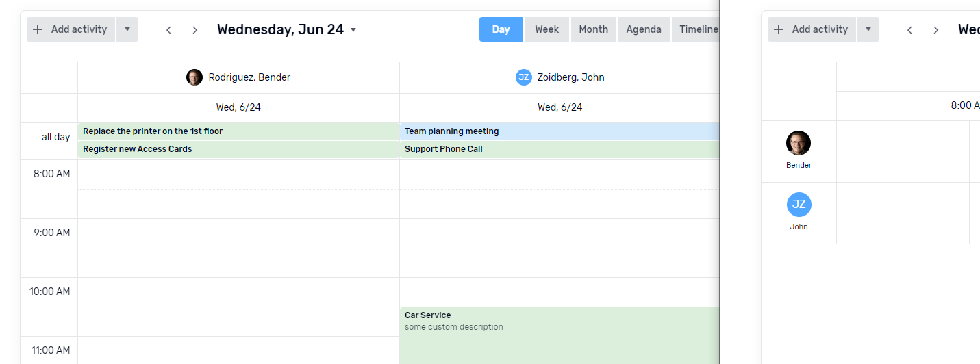
Task: Click the right panel's Add activity button
Action: tap(812, 29)
